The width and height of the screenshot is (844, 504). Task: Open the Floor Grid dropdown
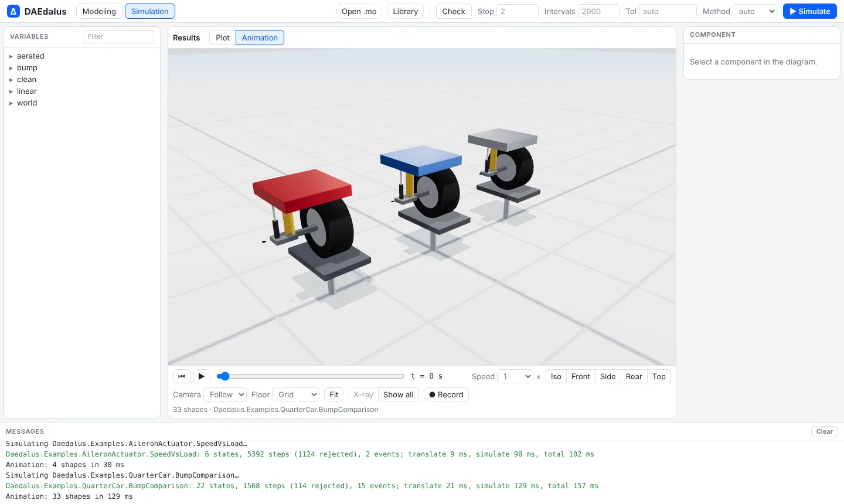pos(296,394)
